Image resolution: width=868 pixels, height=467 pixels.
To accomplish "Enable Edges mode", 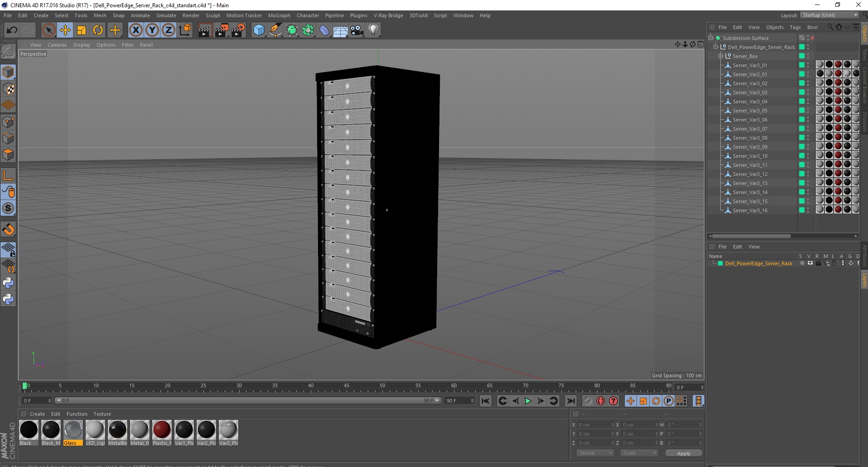I will pos(8,138).
